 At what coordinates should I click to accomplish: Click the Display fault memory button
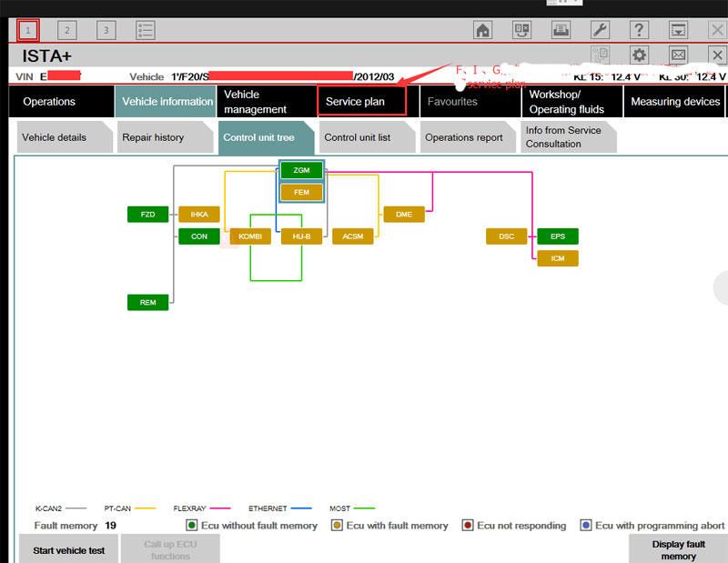pos(678,550)
